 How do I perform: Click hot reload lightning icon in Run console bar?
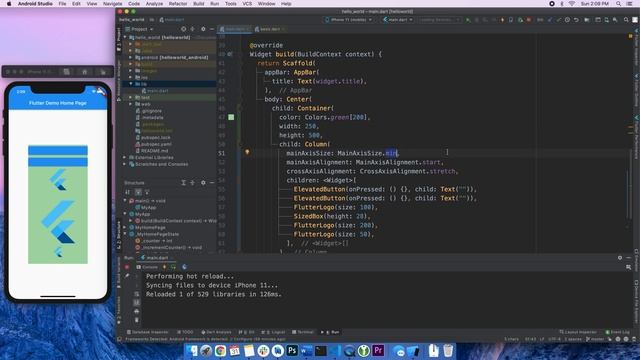pos(164,267)
